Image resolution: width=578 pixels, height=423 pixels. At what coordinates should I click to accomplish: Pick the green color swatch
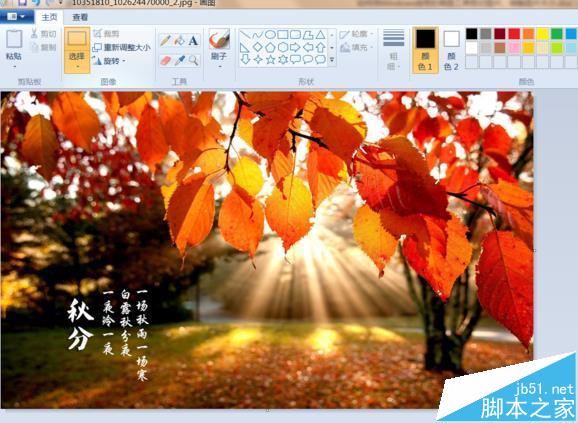click(557, 34)
